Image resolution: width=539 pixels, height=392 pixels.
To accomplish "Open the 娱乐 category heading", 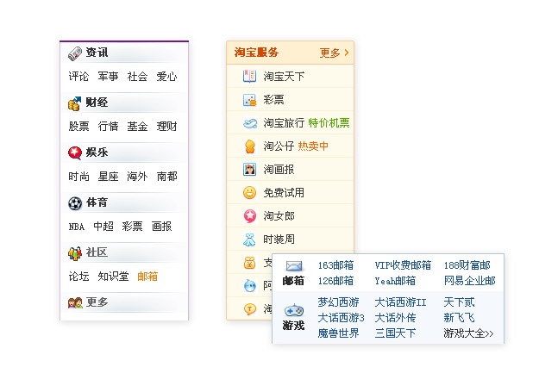I will pos(97,152).
